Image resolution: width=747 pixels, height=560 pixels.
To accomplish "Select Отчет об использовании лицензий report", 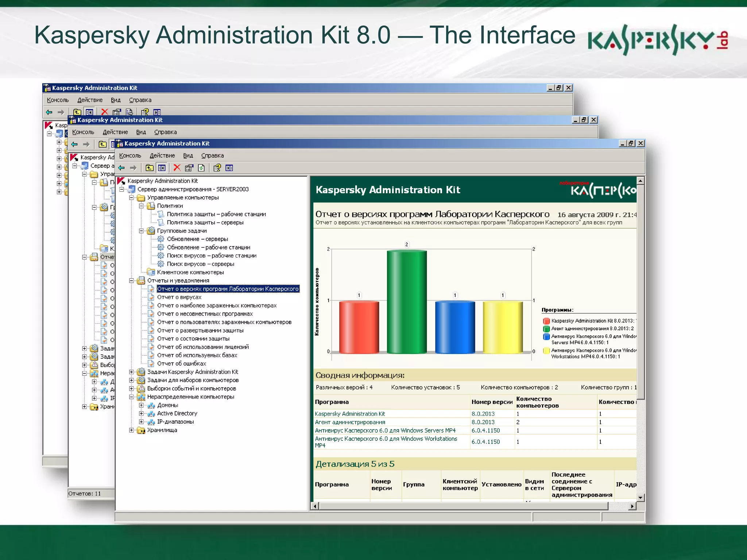I will pos(203,347).
